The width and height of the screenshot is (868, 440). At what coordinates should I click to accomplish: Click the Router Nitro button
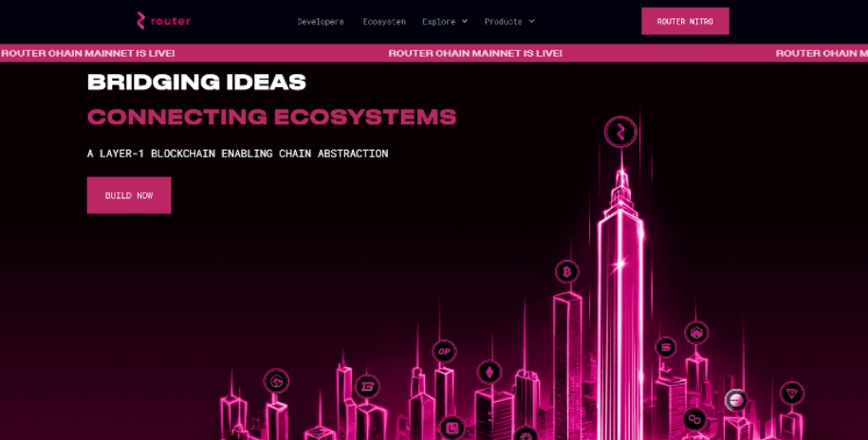point(685,21)
